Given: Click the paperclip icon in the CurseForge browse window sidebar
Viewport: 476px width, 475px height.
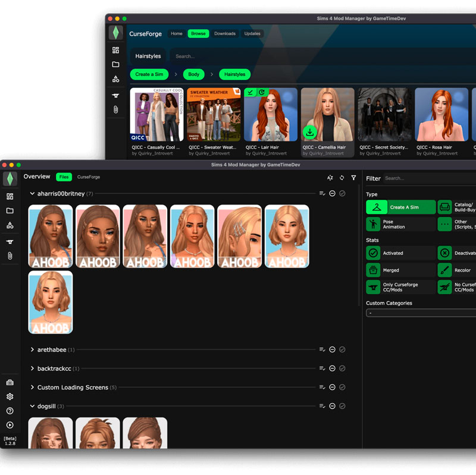Looking at the screenshot, I should [x=115, y=109].
